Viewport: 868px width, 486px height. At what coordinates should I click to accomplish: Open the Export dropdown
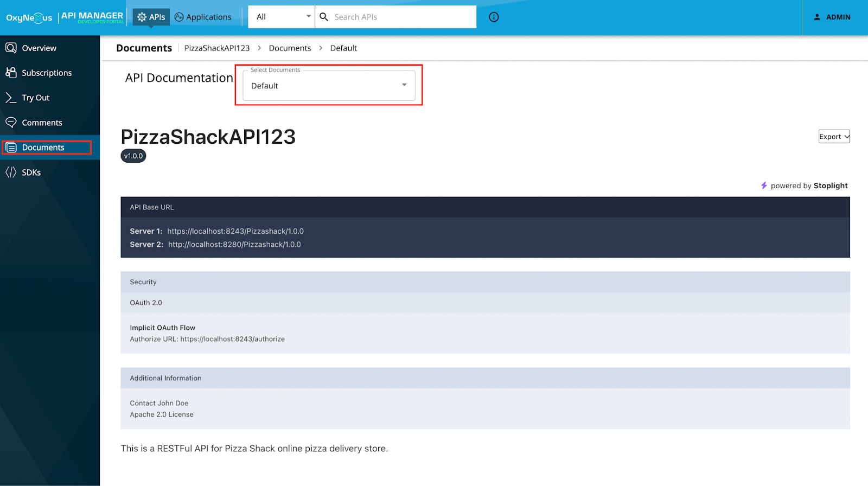point(834,137)
